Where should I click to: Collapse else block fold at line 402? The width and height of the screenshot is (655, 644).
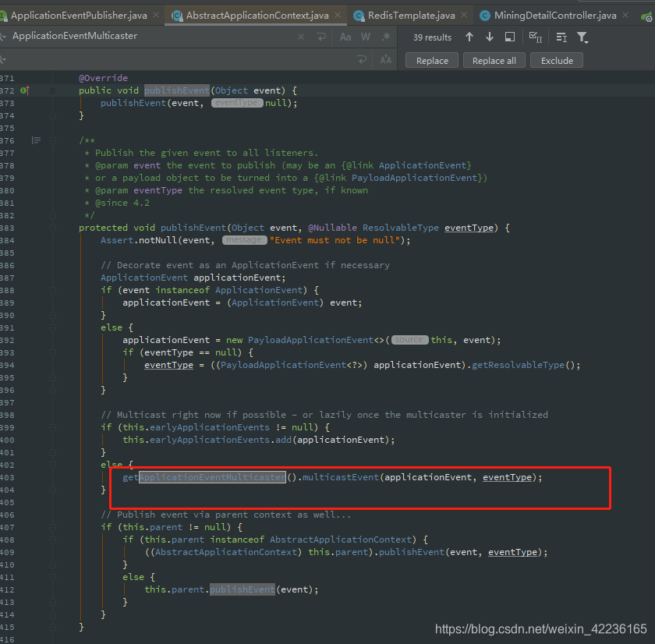pos(52,465)
